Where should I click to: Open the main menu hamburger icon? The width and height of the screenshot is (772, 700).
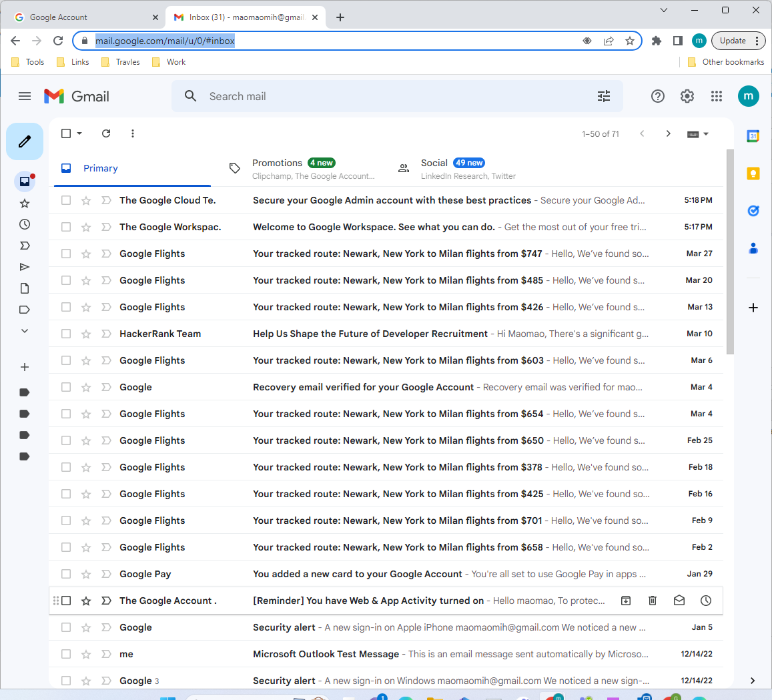25,96
